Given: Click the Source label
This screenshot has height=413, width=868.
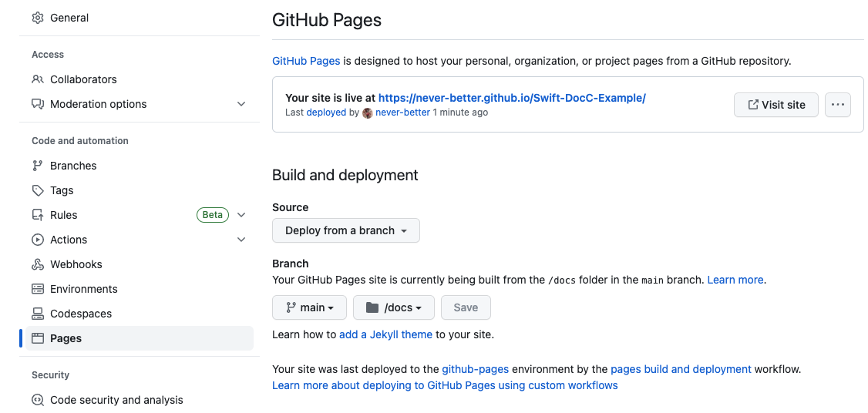Looking at the screenshot, I should 291,207.
